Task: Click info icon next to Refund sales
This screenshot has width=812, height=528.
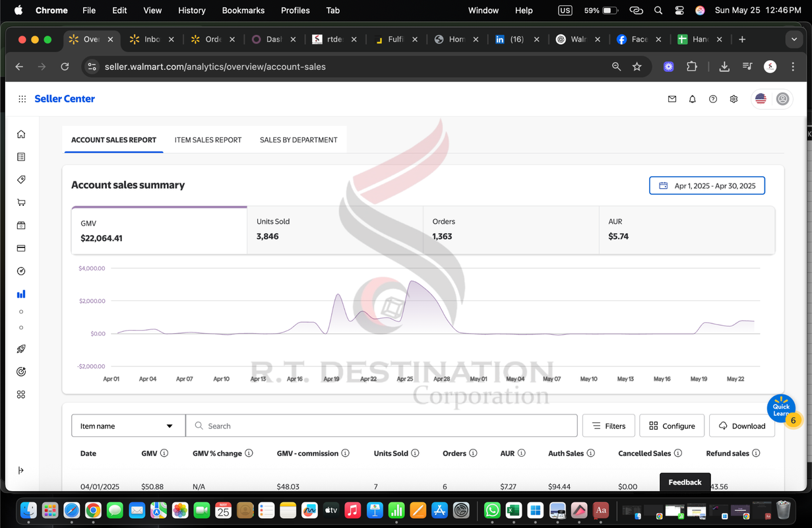Action: pyautogui.click(x=756, y=453)
